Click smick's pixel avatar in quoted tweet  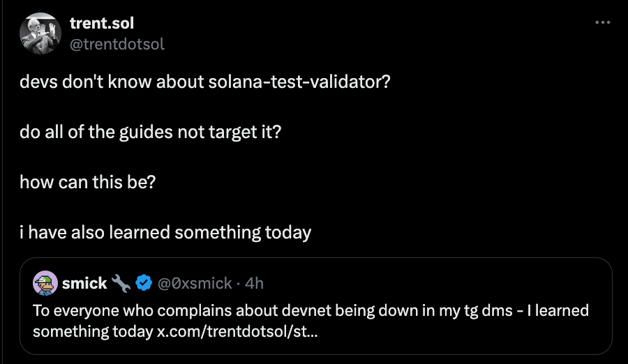[x=45, y=283]
